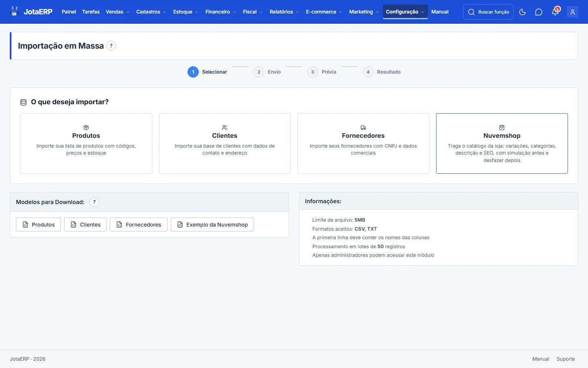Expand the Marketing menu

pyautogui.click(x=364, y=12)
